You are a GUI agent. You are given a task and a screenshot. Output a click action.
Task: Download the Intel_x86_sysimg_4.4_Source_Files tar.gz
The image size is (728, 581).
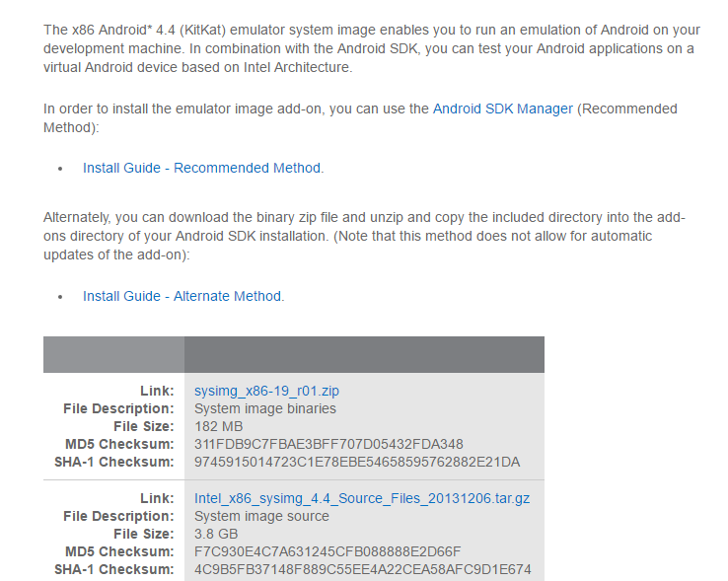click(362, 498)
